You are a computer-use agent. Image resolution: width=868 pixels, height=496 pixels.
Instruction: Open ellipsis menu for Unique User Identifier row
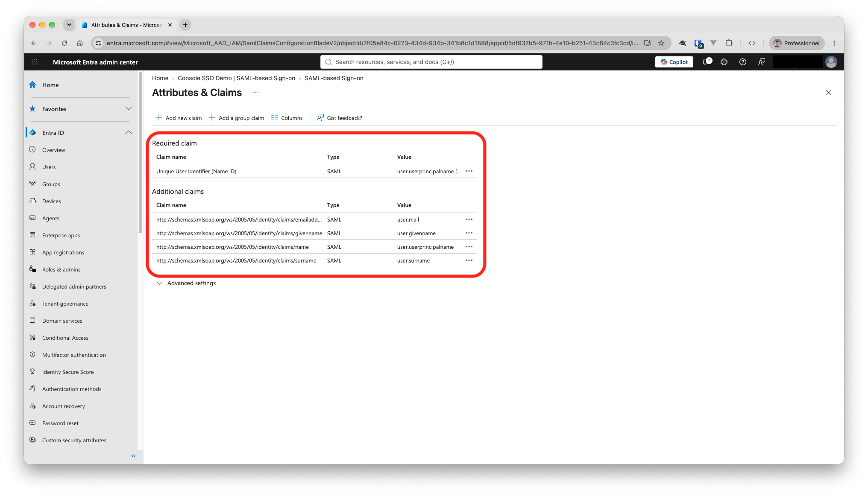(x=469, y=171)
